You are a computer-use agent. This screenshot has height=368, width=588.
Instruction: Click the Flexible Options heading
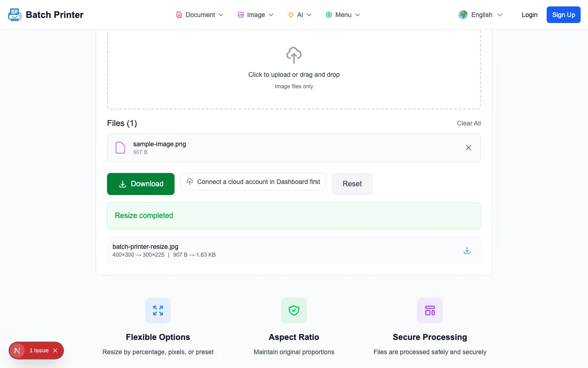pyautogui.click(x=158, y=337)
